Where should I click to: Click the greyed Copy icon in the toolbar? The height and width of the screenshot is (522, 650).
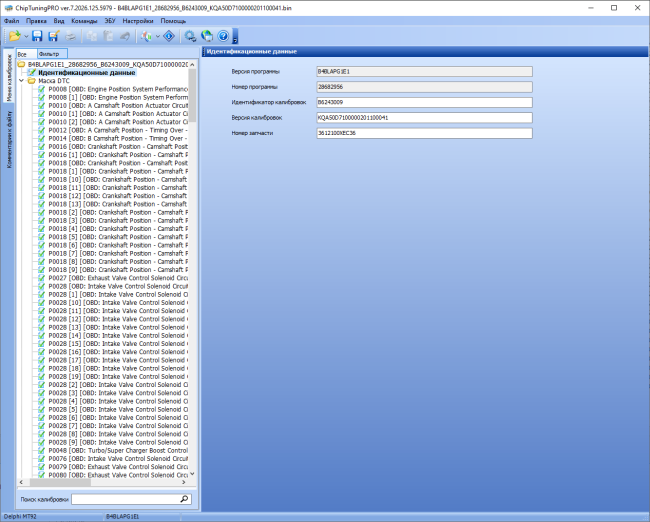point(92,36)
